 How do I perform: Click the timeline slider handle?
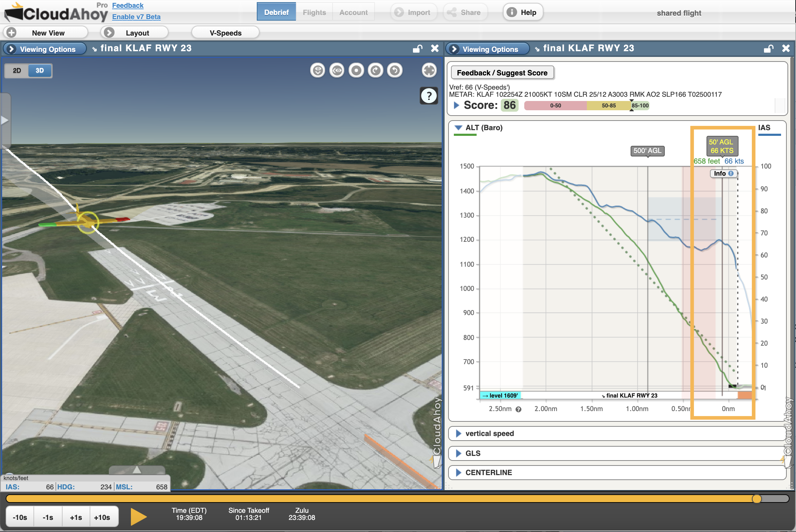coord(757,499)
